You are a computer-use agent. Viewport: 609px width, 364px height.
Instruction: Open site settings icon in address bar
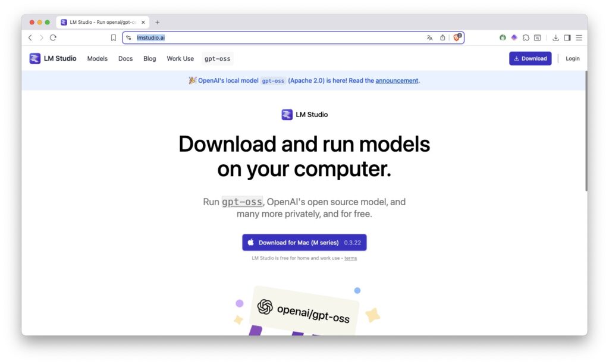128,37
